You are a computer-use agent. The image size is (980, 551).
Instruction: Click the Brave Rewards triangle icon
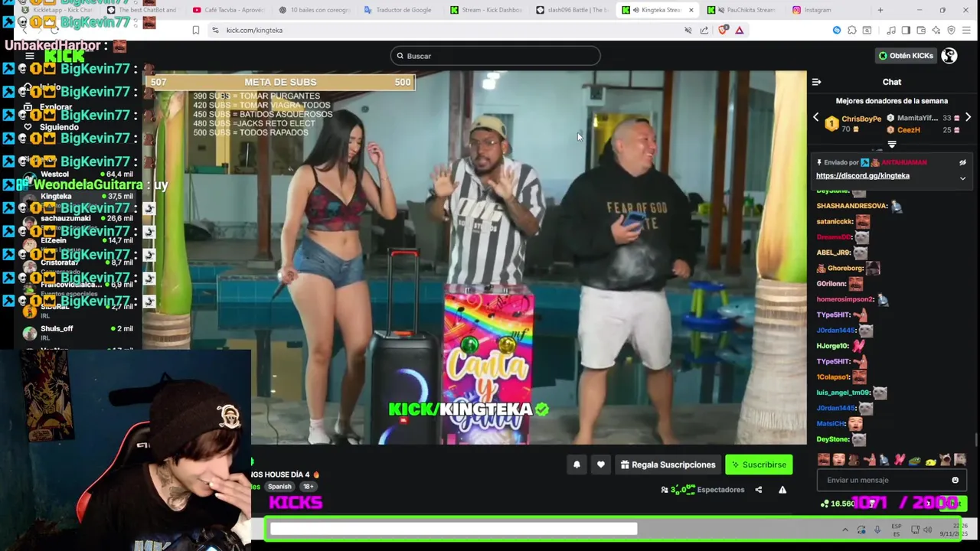739,30
